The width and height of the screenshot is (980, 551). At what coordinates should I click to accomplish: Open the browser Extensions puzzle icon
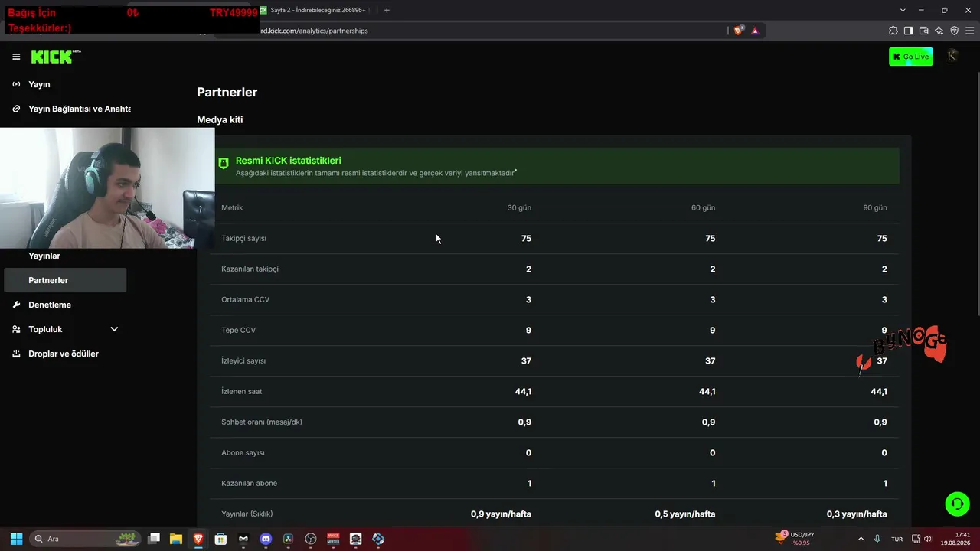(893, 31)
